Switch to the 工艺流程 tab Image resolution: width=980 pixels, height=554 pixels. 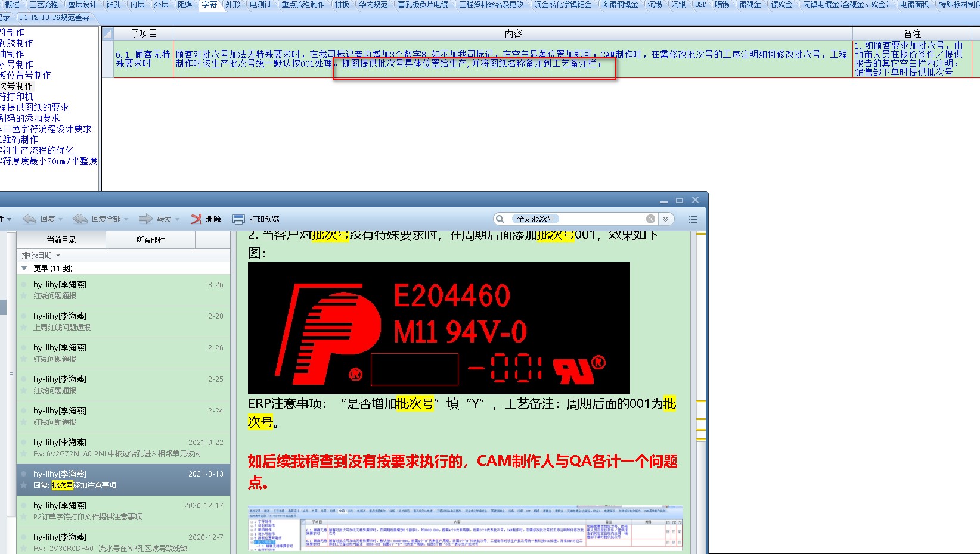click(44, 4)
